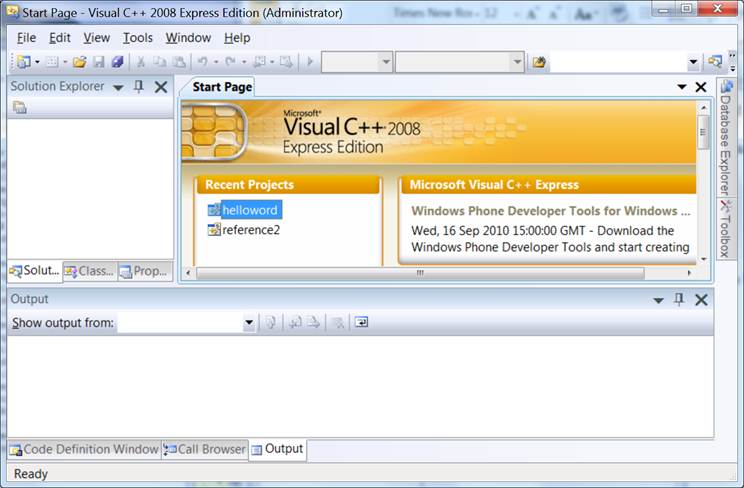Click the Start Page scroll right arrow

(689, 273)
